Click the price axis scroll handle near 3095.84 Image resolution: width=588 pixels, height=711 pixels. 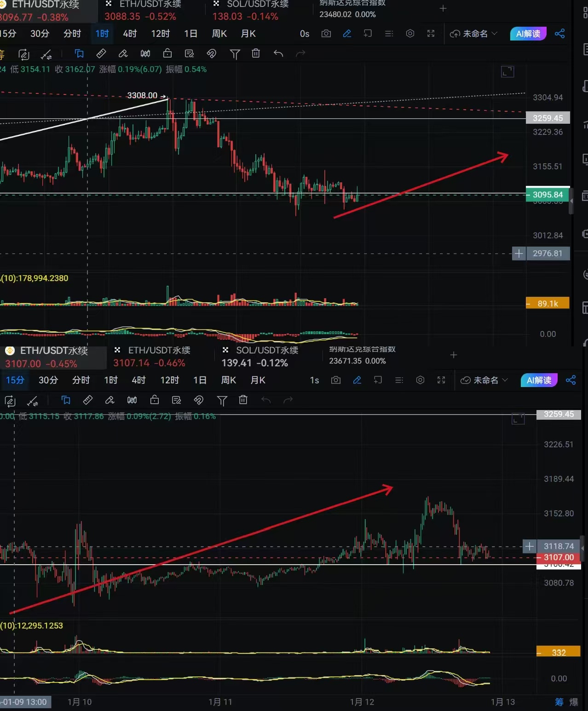571,202
